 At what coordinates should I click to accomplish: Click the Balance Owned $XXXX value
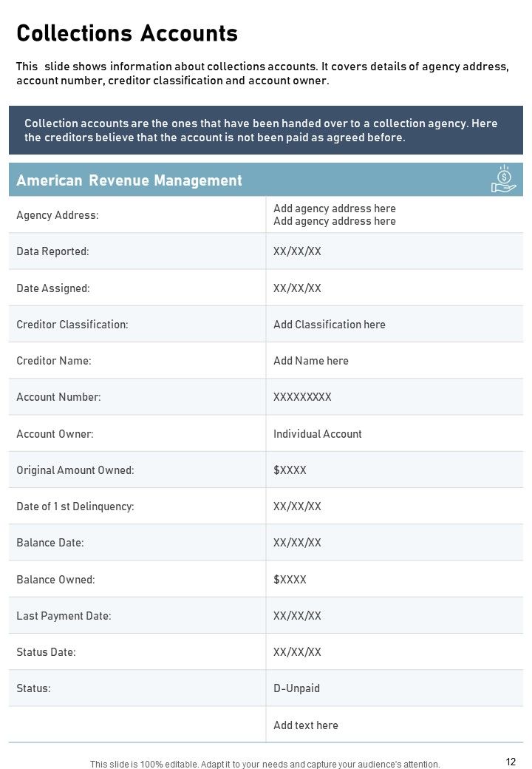pos(290,579)
